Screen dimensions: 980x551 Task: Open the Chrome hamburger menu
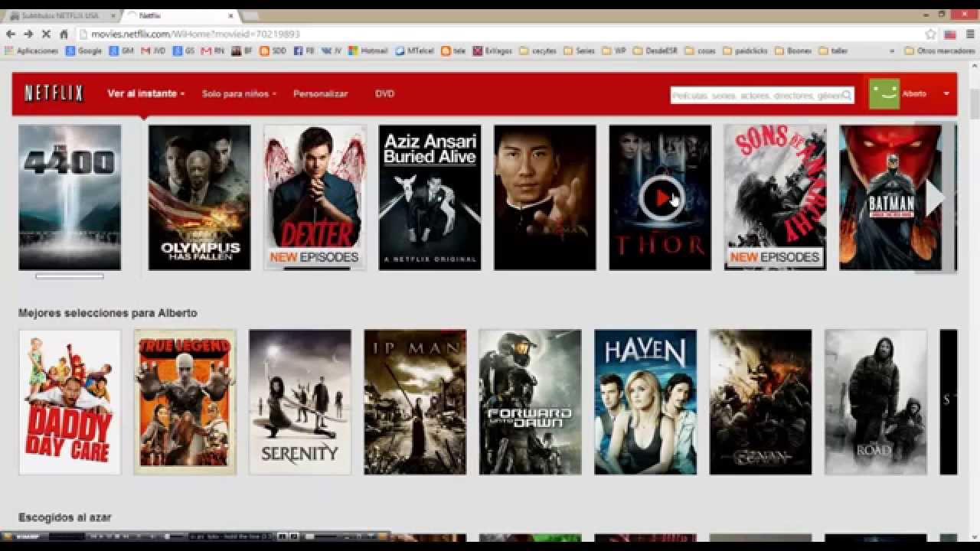coord(969,34)
